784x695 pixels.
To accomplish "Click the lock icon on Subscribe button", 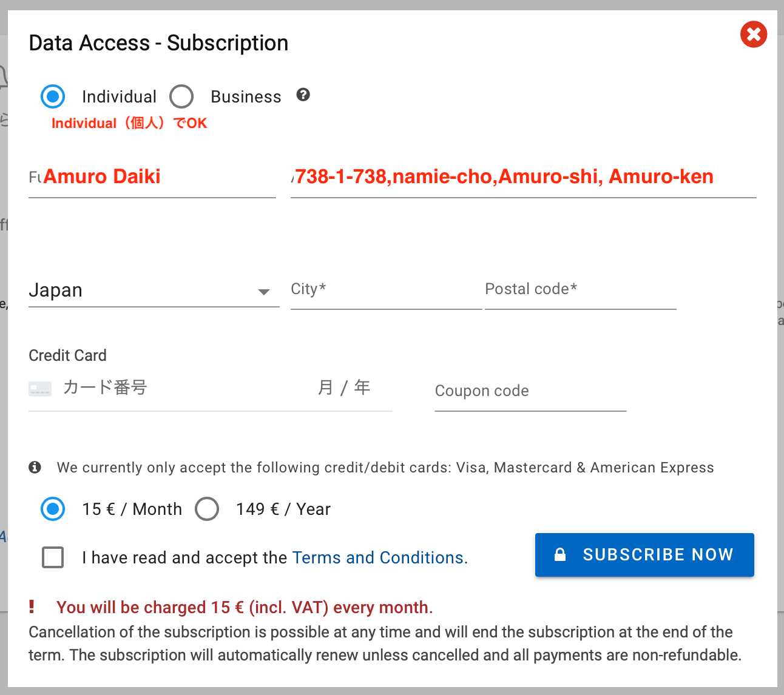I will coord(560,554).
